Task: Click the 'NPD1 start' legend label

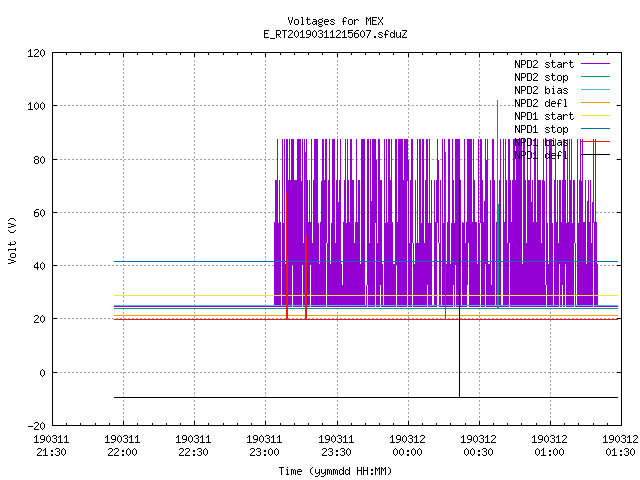Action: (x=544, y=116)
